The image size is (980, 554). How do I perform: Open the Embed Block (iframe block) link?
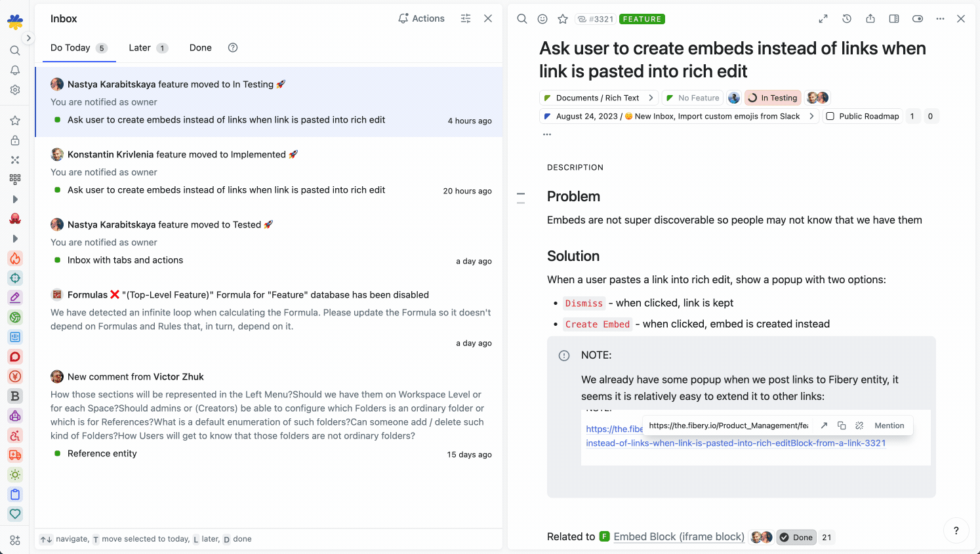point(678,537)
